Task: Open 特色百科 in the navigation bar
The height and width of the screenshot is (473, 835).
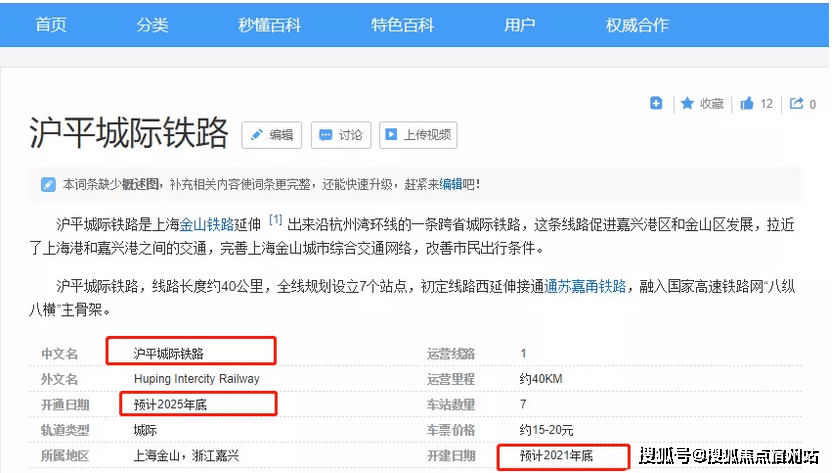Action: point(402,25)
